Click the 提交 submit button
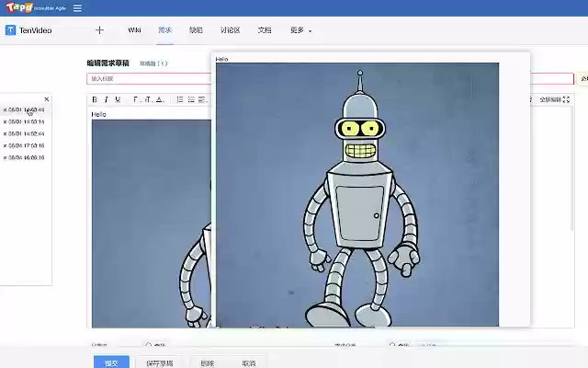This screenshot has width=588, height=368. [x=111, y=362]
